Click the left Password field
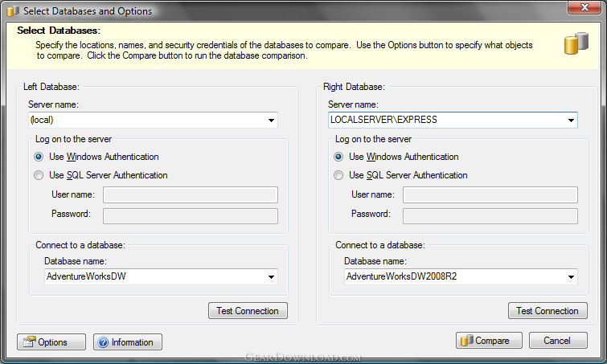This screenshot has width=607, height=364. click(191, 216)
